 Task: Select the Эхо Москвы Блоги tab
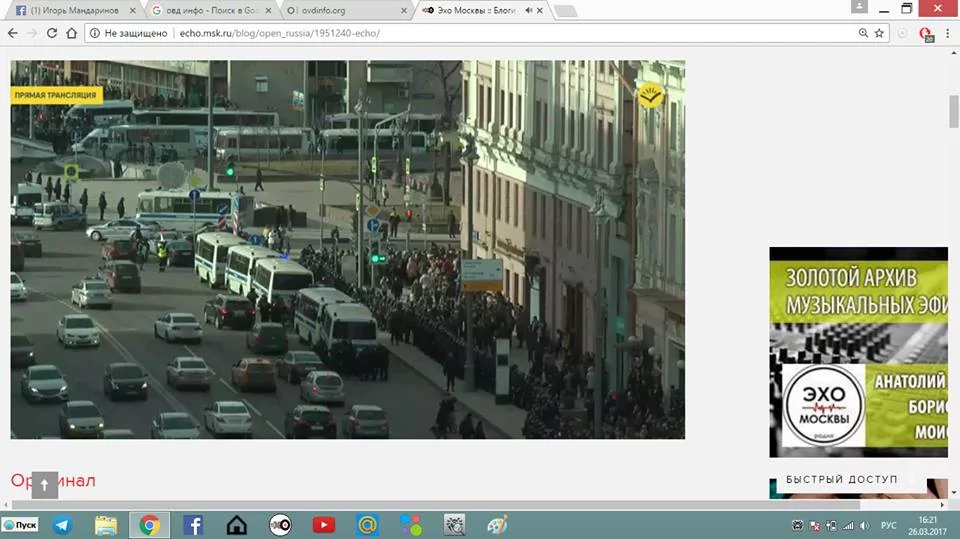click(474, 10)
